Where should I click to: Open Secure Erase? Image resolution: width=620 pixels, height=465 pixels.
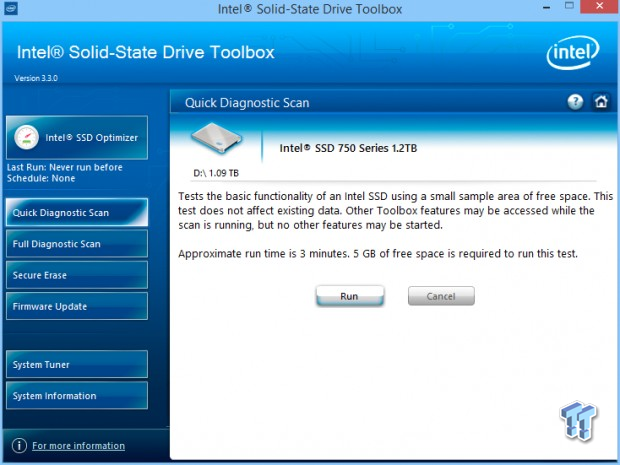[x=77, y=275]
